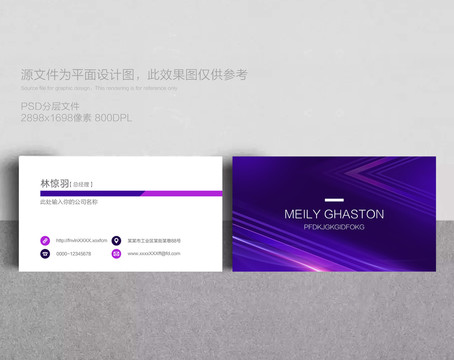The width and height of the screenshot is (454, 360).
Task: Click the dark telephone icon on white card
Action: pos(45,254)
